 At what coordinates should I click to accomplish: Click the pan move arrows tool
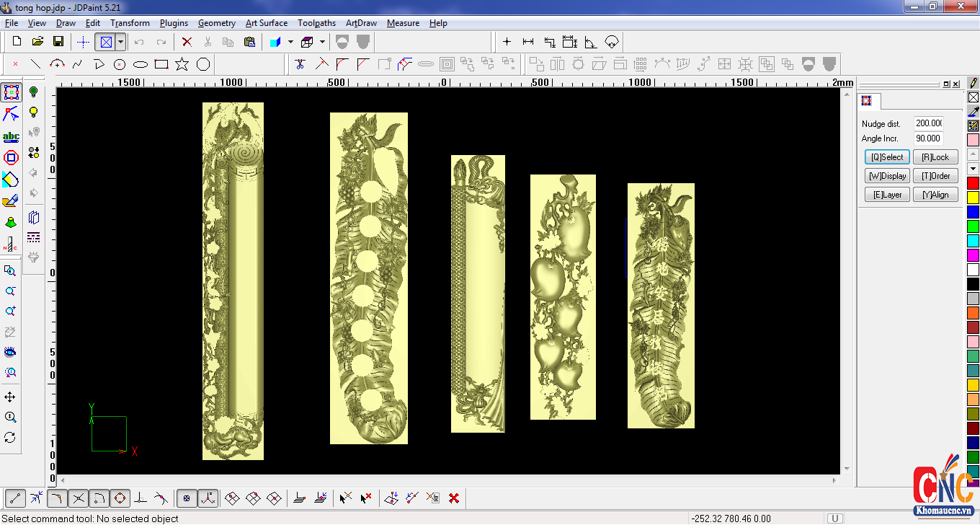click(10, 397)
